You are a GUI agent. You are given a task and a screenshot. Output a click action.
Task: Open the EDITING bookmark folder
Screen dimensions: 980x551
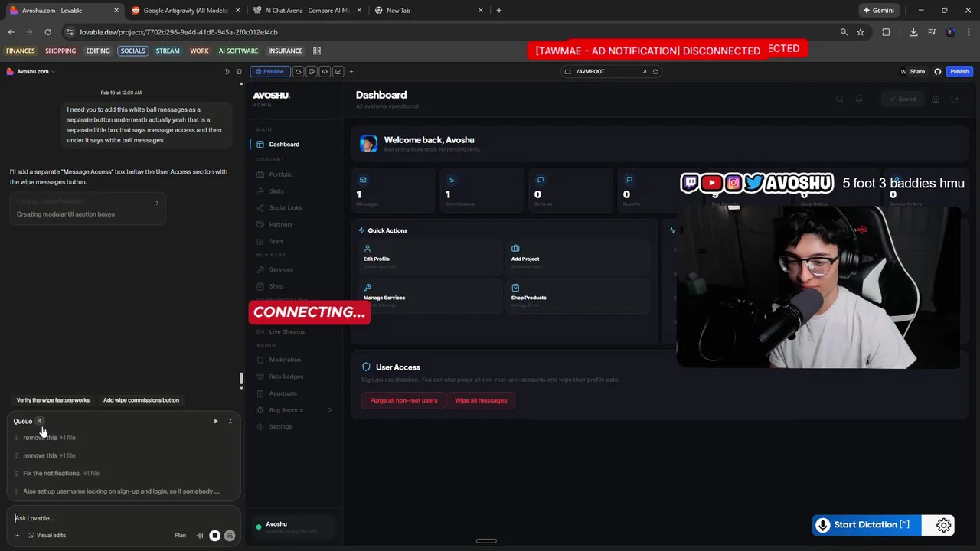[x=98, y=51]
